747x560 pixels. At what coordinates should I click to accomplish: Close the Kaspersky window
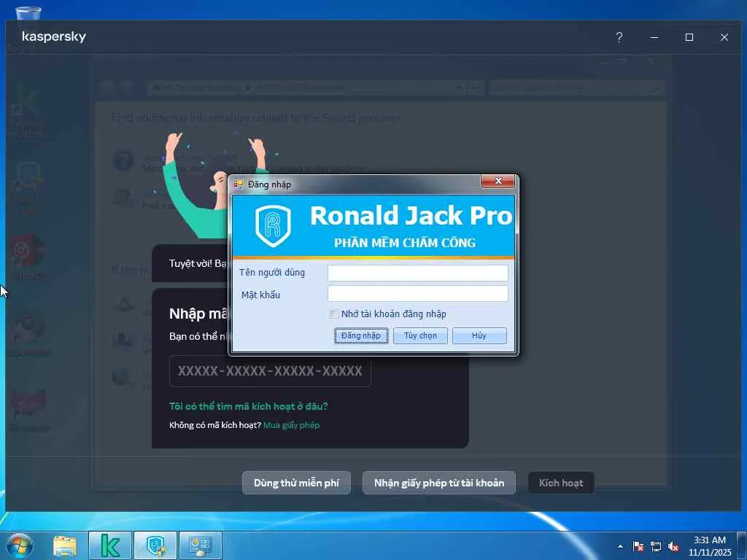pyautogui.click(x=724, y=37)
